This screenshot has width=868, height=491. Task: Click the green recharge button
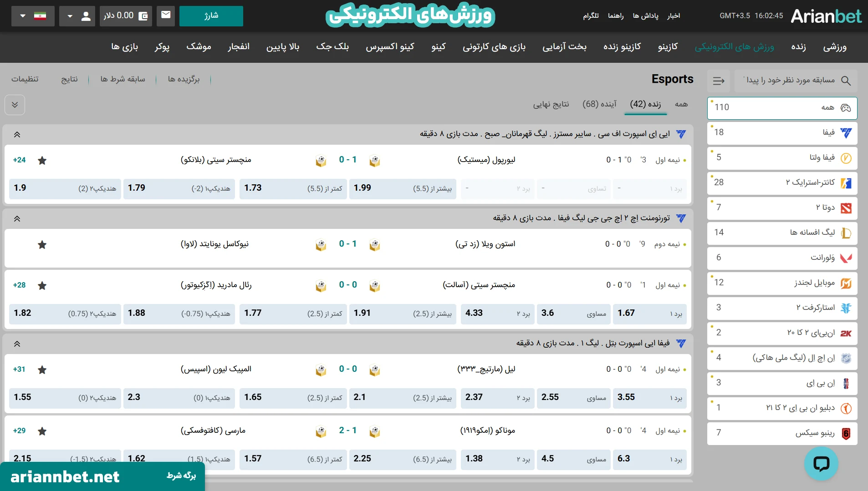click(211, 16)
